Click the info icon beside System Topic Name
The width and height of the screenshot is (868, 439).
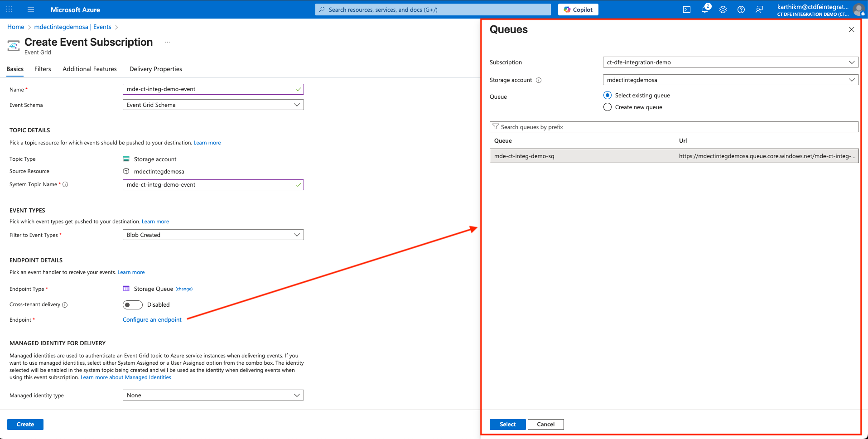65,184
